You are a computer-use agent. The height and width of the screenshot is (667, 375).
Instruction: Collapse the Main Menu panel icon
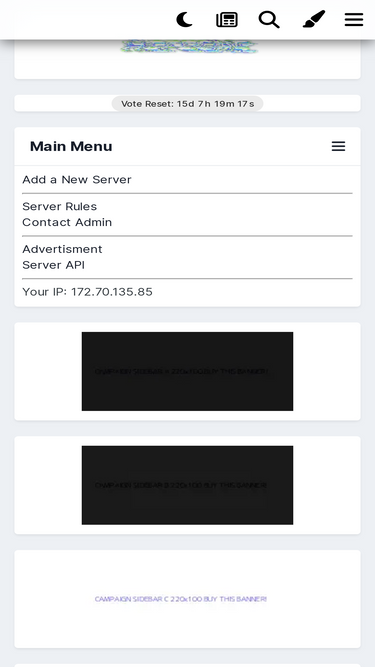338,146
